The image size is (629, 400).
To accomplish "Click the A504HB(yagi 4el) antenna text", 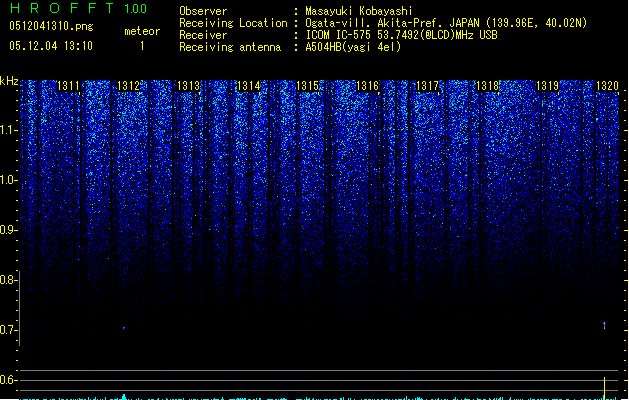I will [353, 47].
